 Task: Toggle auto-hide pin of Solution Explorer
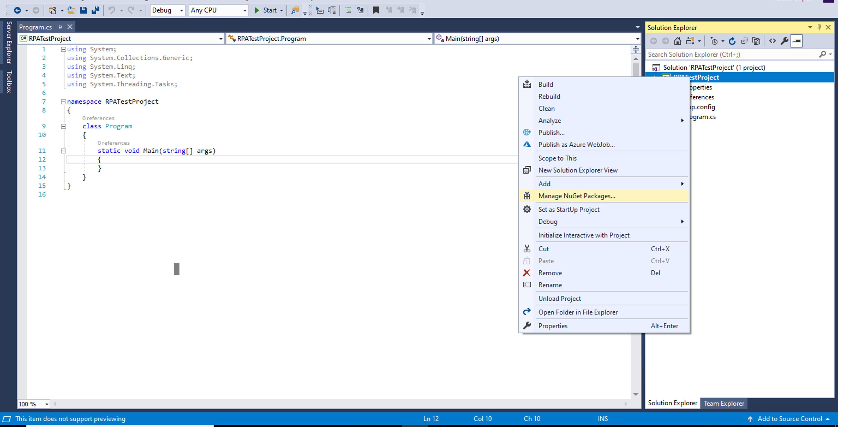tap(819, 27)
